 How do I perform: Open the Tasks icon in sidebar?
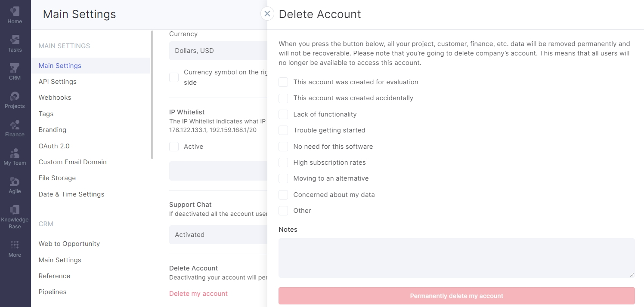pos(15,43)
